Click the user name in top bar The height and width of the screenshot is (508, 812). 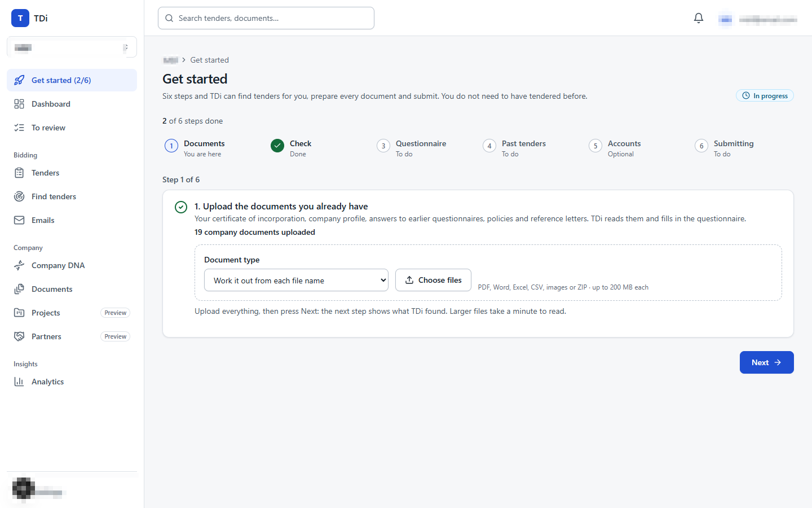click(768, 20)
